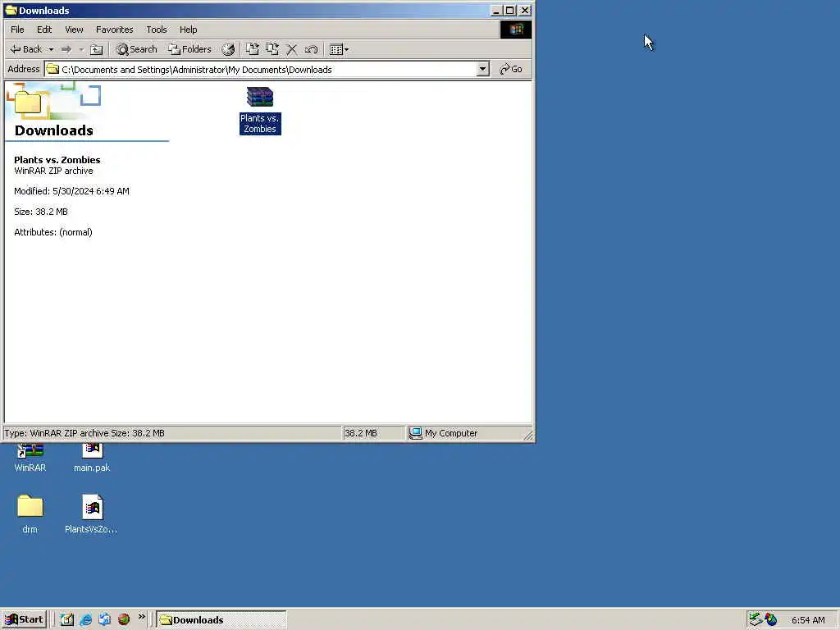
Task: Open the Favorites menu
Action: coord(114,30)
